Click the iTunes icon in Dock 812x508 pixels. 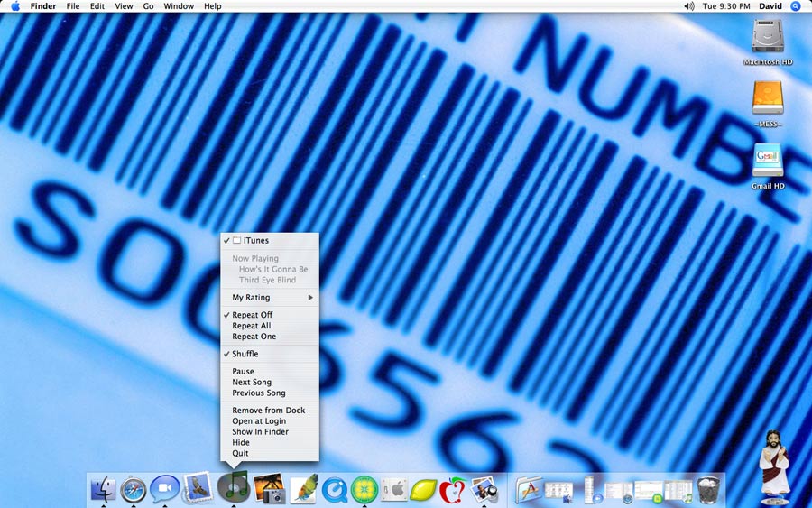pos(233,486)
